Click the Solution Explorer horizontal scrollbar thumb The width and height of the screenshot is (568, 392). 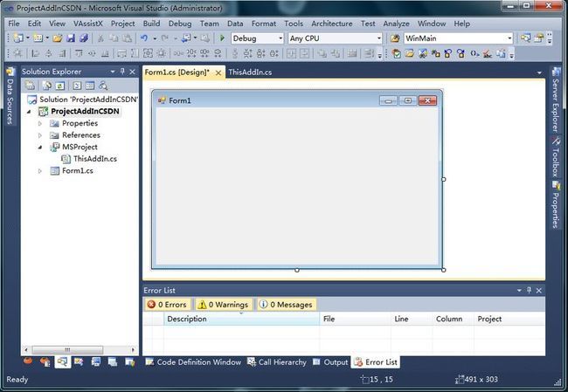(67, 349)
